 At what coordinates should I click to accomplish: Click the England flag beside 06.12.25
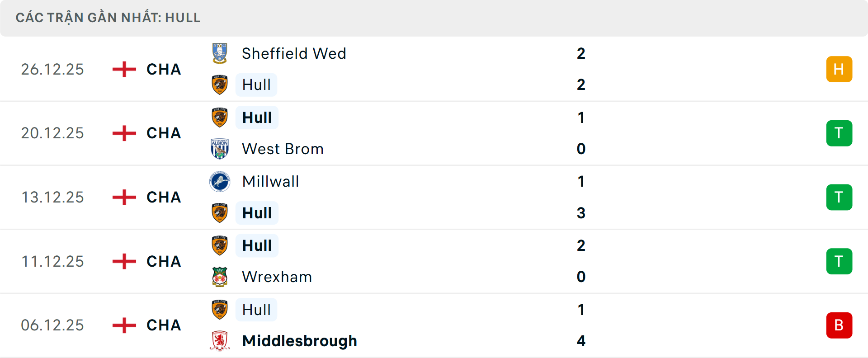click(x=123, y=325)
